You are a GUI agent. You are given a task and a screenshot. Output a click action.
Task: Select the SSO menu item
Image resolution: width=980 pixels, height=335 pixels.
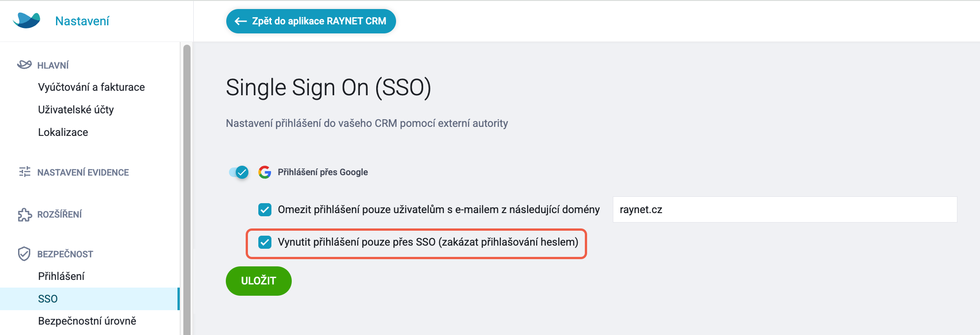tap(89, 299)
